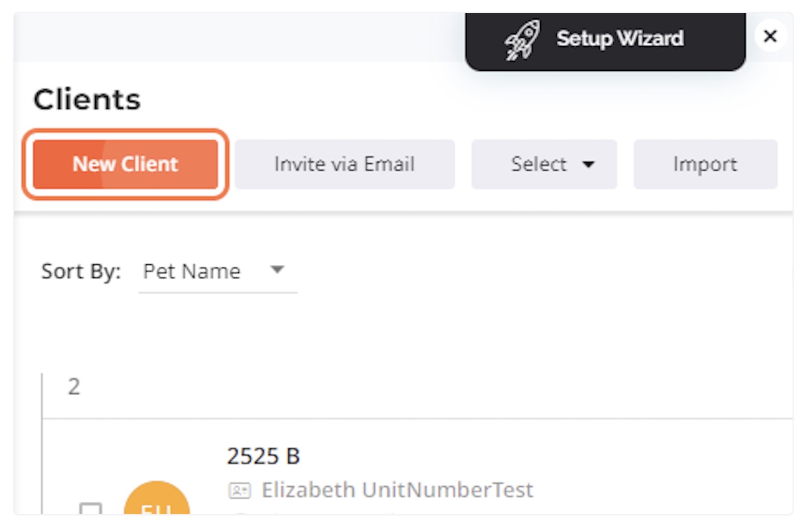The image size is (812, 522).
Task: Click the Import button
Action: [705, 165]
